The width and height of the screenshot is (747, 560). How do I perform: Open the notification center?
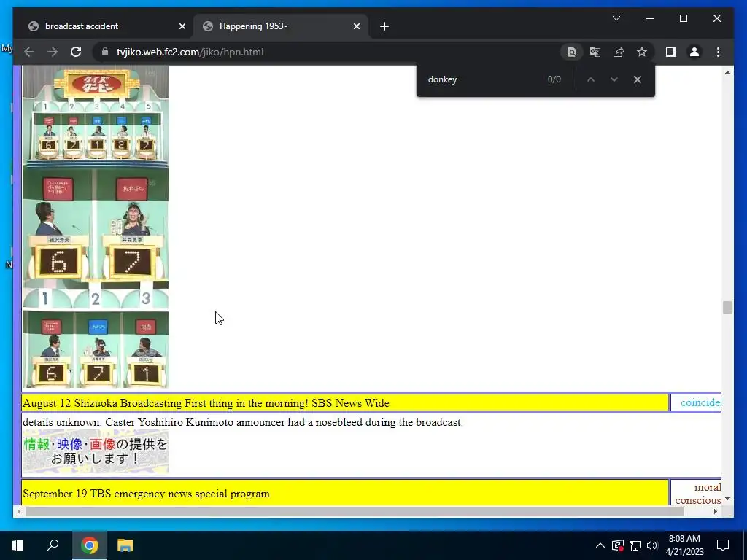[723, 545]
